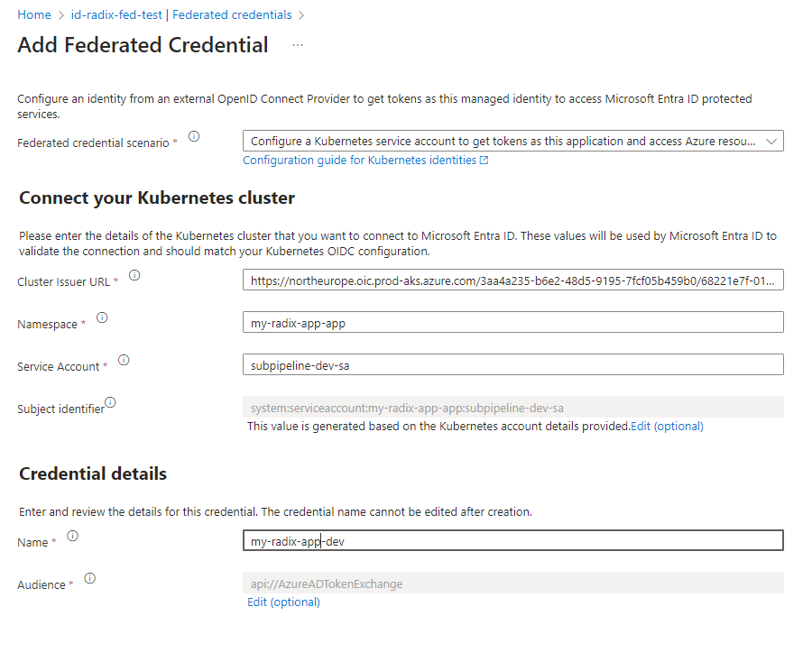Expand the ellipsis menu next to the page title
This screenshot has height=671, width=812.
pos(299,43)
